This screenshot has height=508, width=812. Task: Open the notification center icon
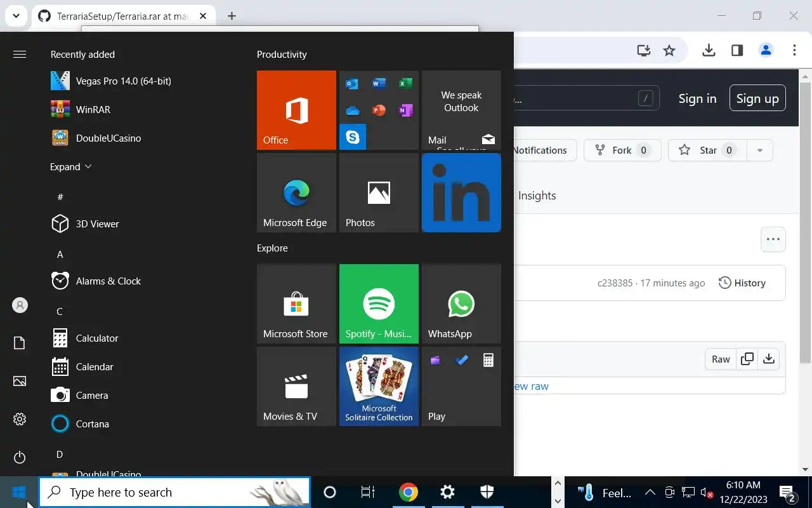(787, 493)
